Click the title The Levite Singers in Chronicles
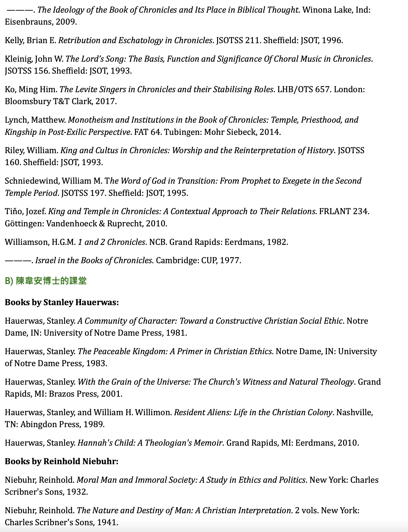Screen dimensions: 408x532 [x=167, y=90]
